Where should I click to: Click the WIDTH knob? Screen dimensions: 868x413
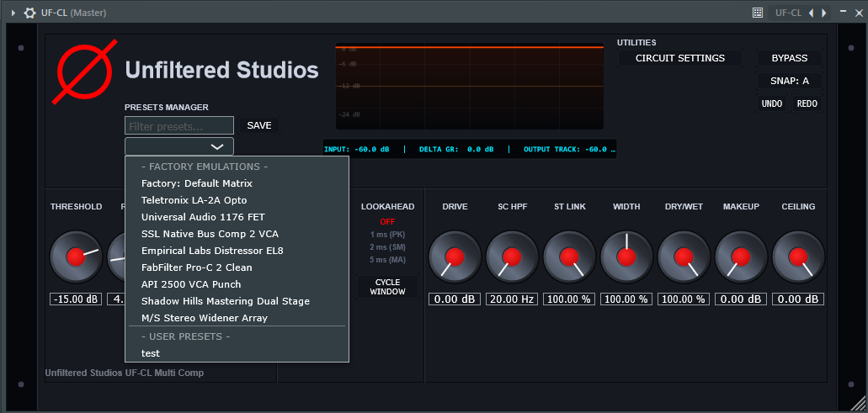click(626, 257)
